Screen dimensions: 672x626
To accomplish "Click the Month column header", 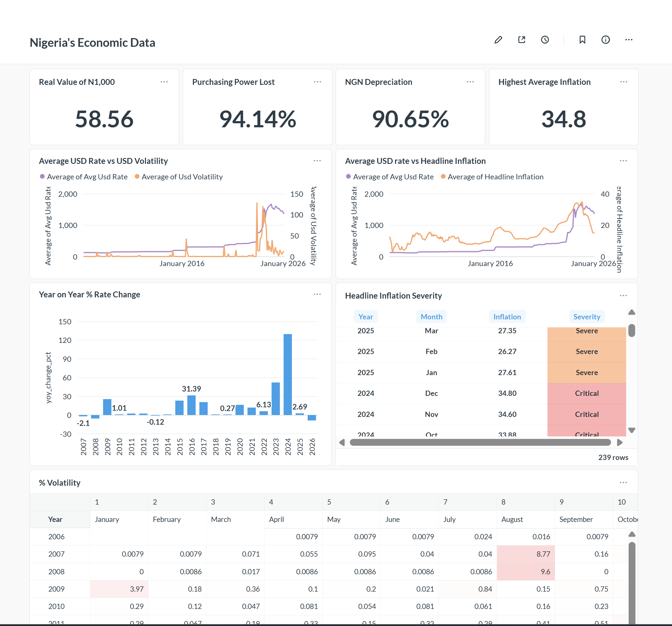I will click(431, 317).
